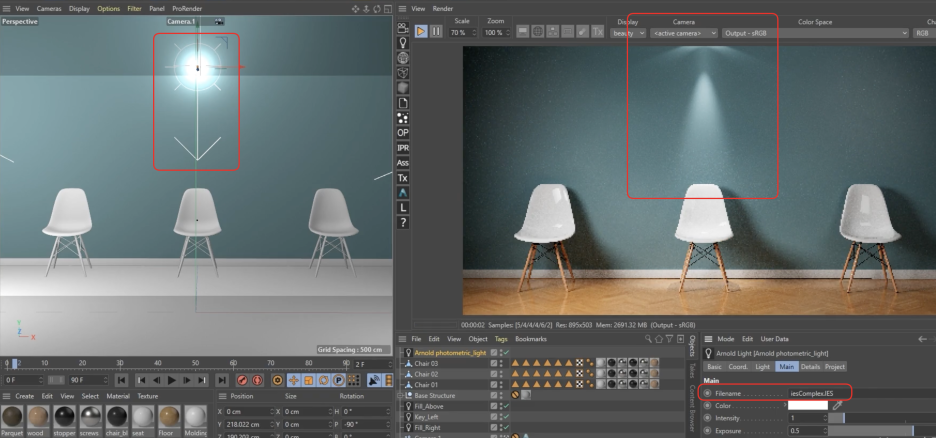Open the active camera dropdown

pyautogui.click(x=684, y=33)
